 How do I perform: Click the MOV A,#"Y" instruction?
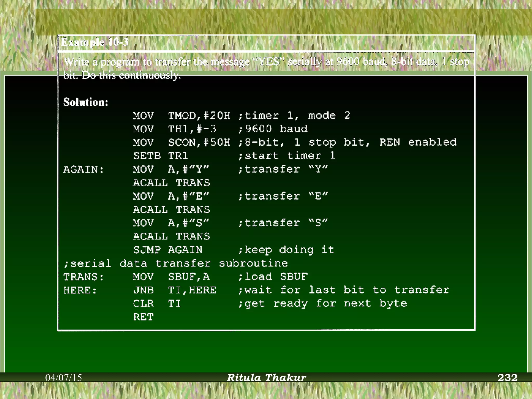click(x=171, y=169)
